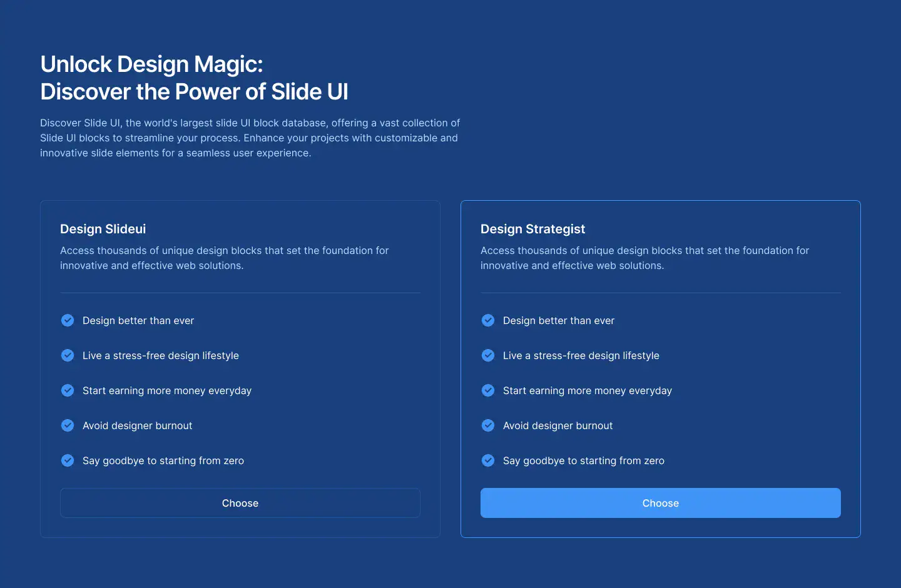
Task: Click the blue Choose button under Design Strategist
Action: (x=661, y=503)
